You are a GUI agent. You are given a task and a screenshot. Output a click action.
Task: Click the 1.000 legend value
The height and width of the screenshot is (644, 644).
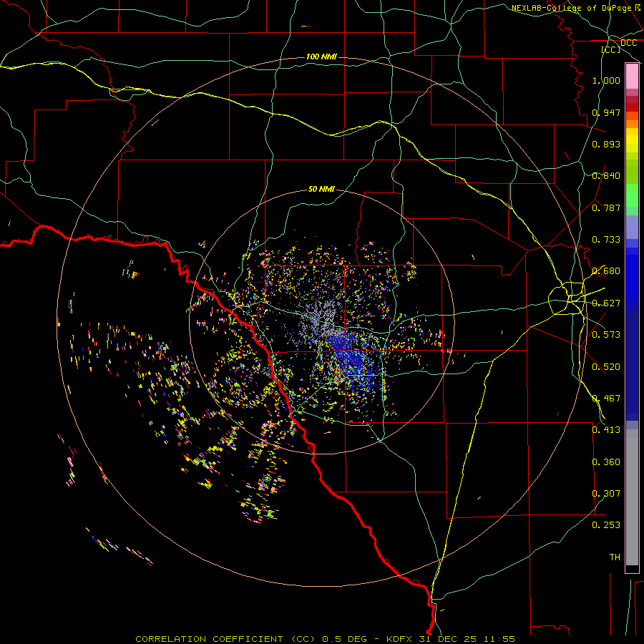606,80
